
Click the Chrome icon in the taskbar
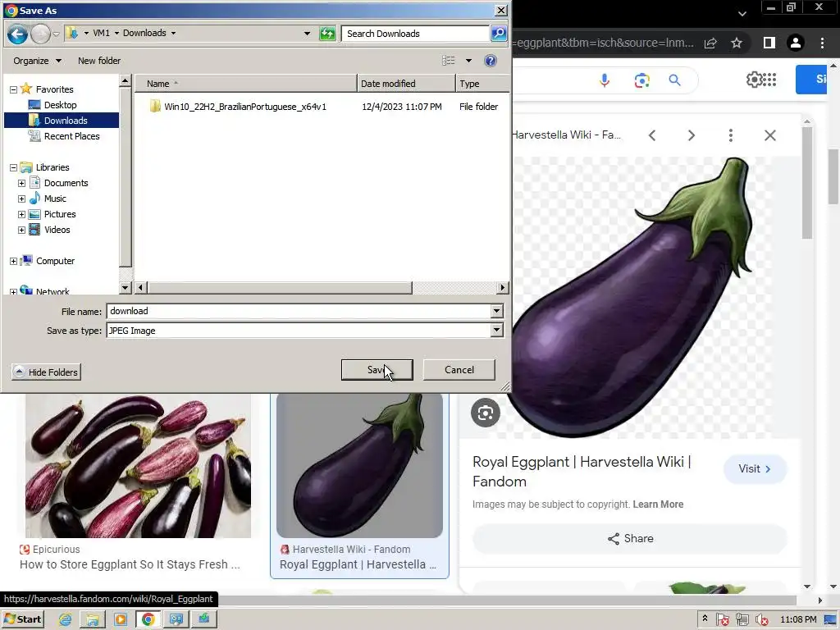148,619
